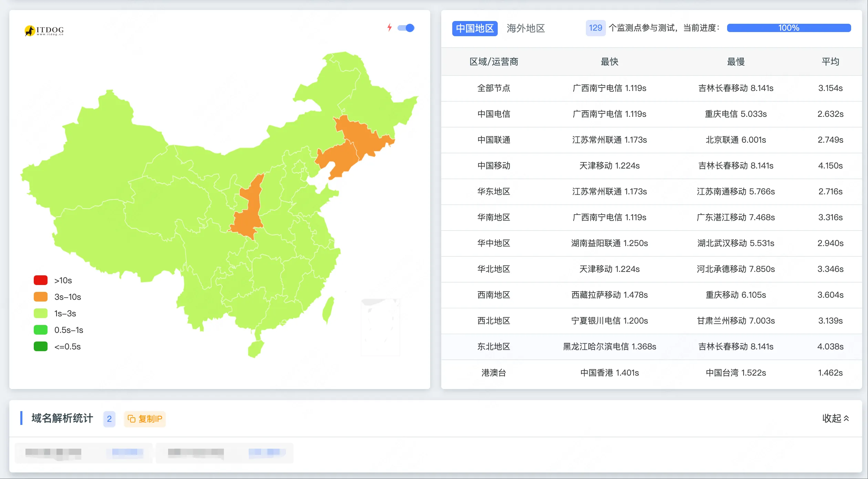Viewport: 868px width, 479px height.
Task: Click the South China Sea inset map
Action: 380,327
